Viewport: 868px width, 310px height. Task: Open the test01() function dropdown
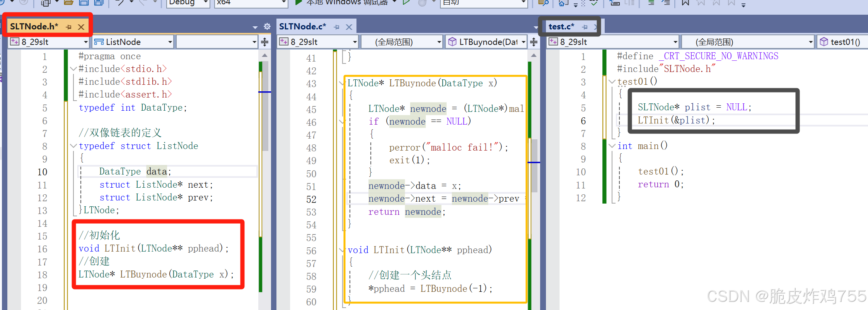point(842,42)
